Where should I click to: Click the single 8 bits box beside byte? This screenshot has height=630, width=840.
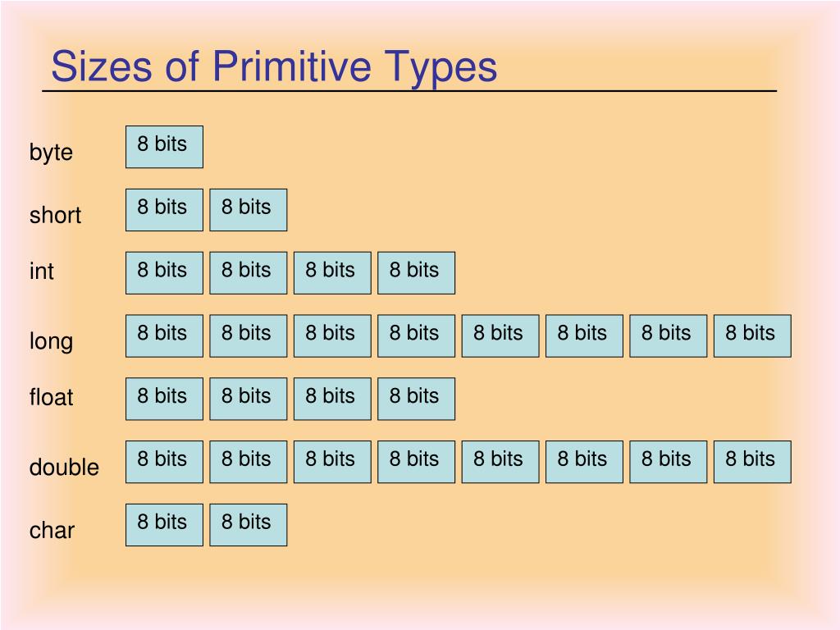164,147
